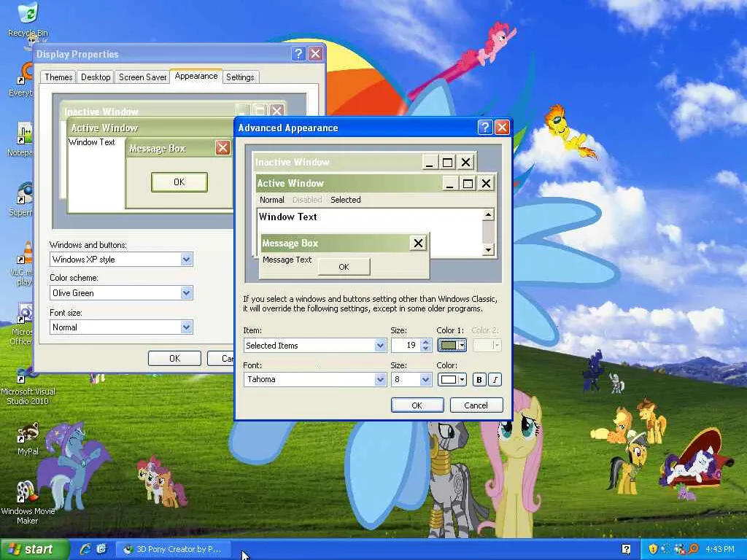The image size is (747, 560).
Task: Launch Internet Explorer from quick launch
Action: coord(86,549)
